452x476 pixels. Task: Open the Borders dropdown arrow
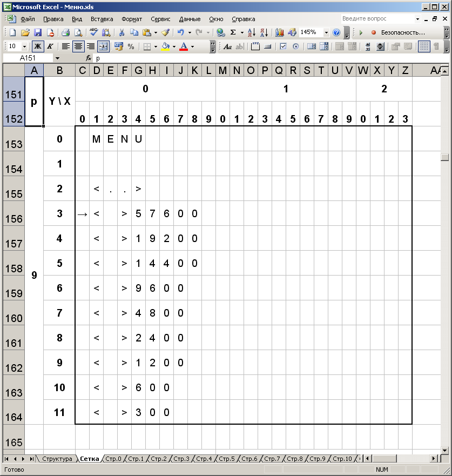pyautogui.click(x=156, y=46)
